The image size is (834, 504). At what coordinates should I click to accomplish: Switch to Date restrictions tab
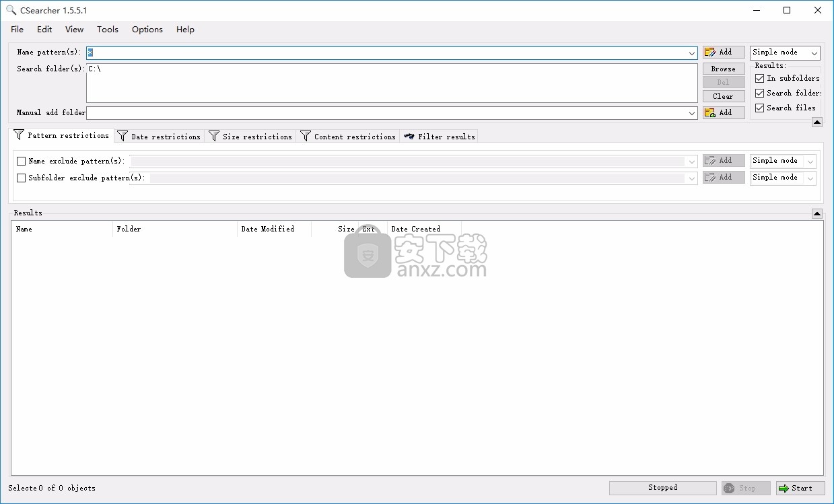tap(160, 136)
